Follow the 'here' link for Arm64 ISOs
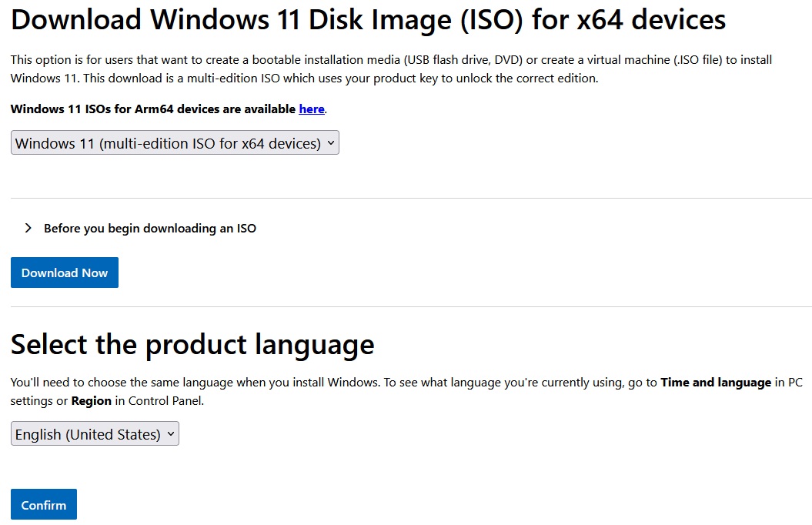 click(x=311, y=109)
